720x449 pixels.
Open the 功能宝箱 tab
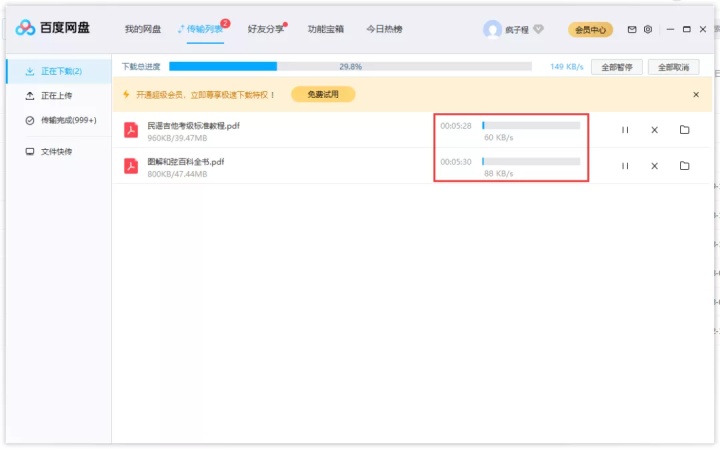coord(326,29)
